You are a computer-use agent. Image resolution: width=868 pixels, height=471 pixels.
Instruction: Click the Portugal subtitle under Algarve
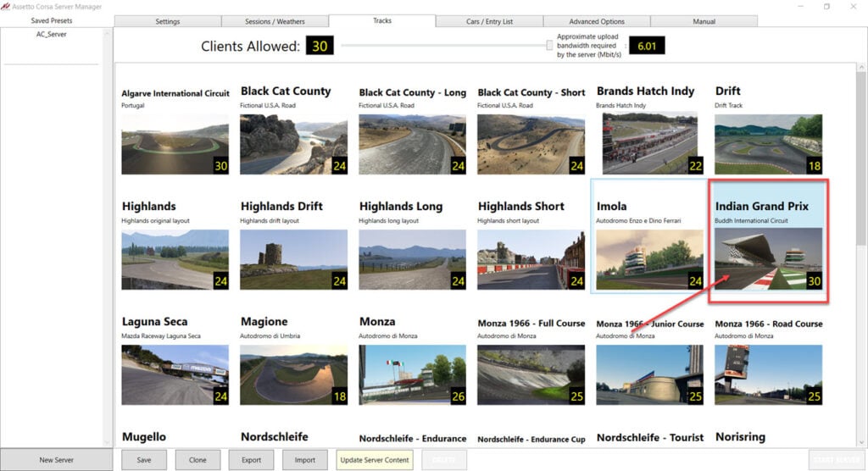(x=133, y=105)
